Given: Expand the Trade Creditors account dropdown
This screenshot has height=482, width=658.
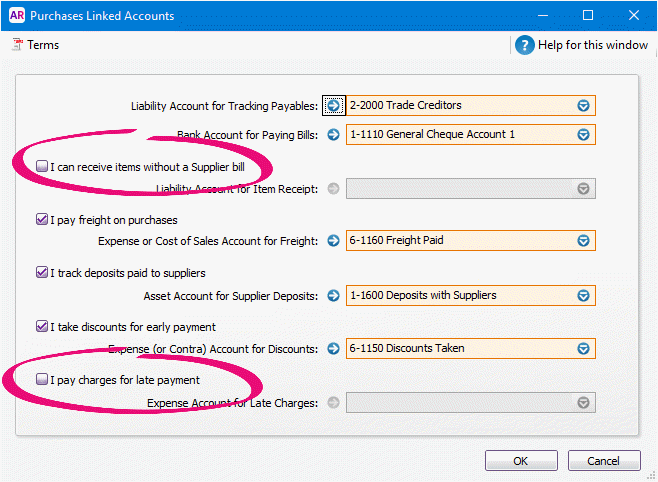Looking at the screenshot, I should [x=583, y=106].
